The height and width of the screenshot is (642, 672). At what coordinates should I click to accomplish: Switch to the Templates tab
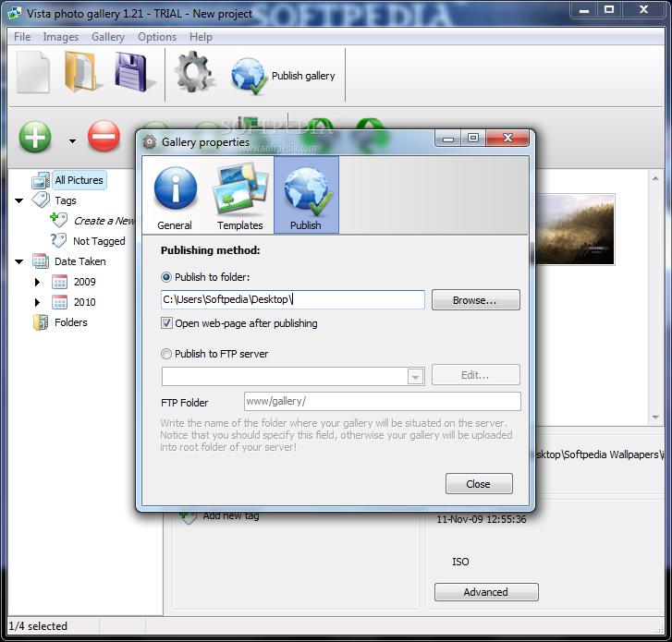pos(240,196)
